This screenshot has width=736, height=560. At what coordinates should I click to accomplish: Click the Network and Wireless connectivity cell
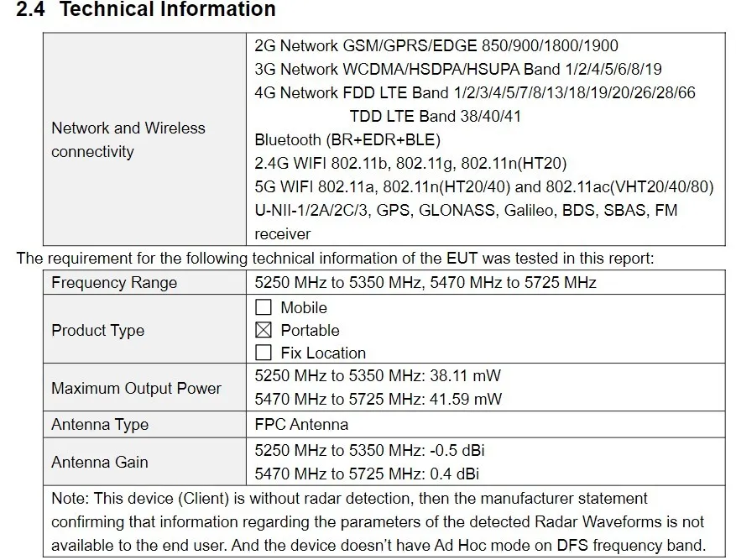(128, 139)
